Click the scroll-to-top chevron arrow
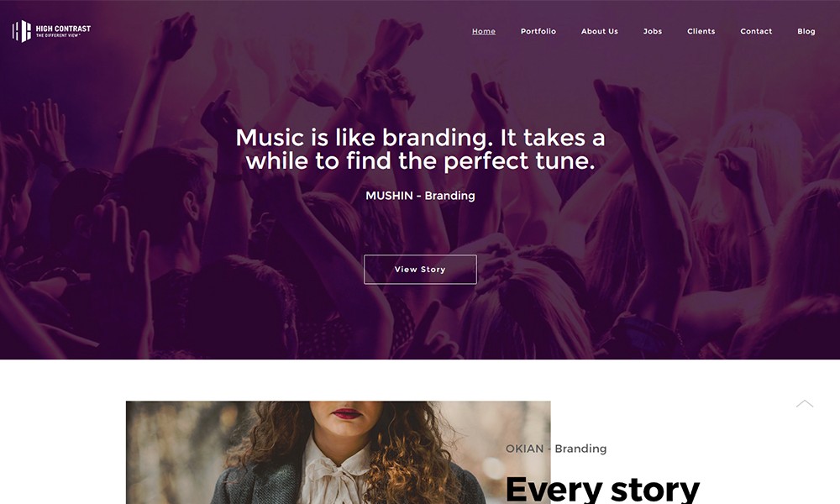This screenshot has height=504, width=840. [x=805, y=404]
